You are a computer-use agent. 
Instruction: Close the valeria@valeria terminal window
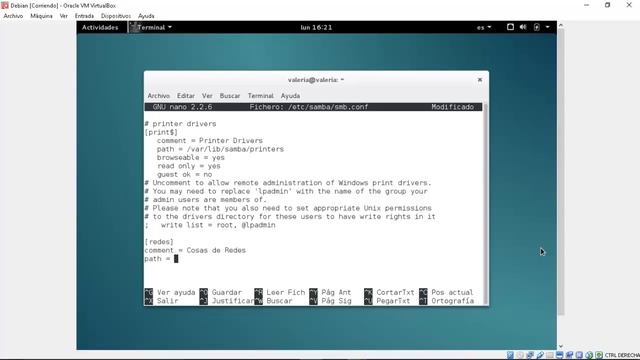(480, 80)
